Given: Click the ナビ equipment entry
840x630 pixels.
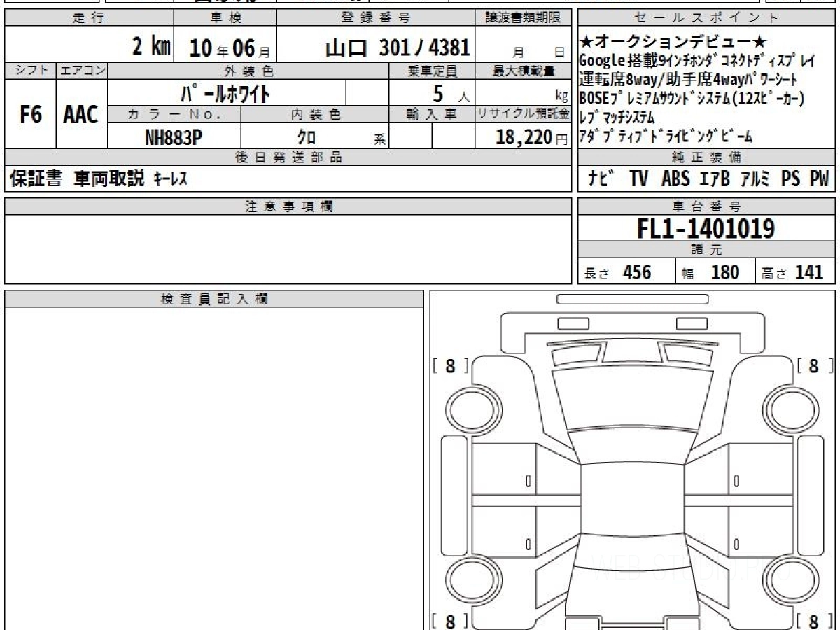Looking at the screenshot, I should tap(602, 179).
